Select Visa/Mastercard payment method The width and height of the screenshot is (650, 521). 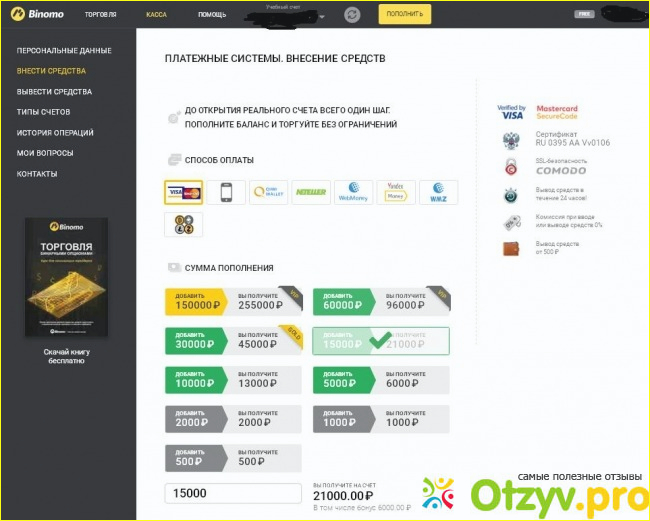[184, 192]
